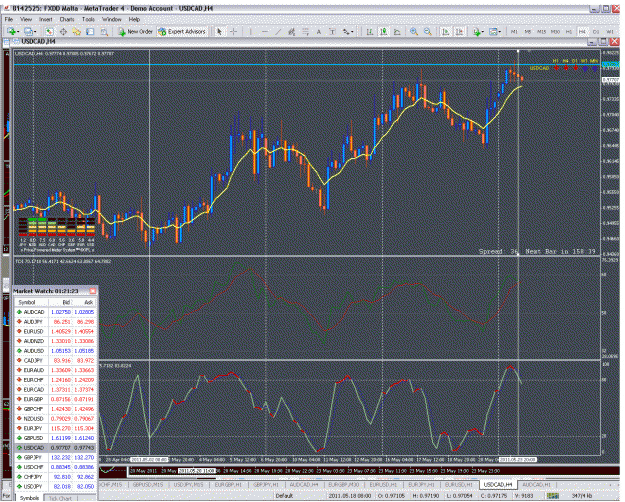Select EURUSD row in Market Watch
Screen dimensions: 625x502
tap(55, 331)
